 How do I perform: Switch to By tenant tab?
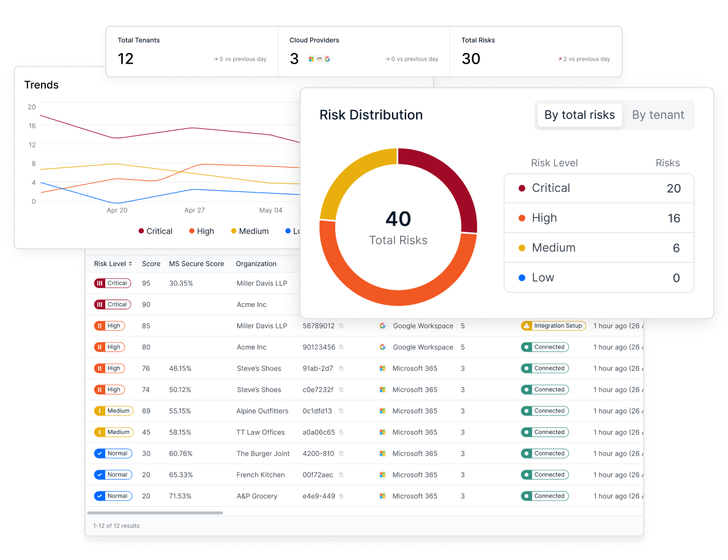click(x=658, y=115)
